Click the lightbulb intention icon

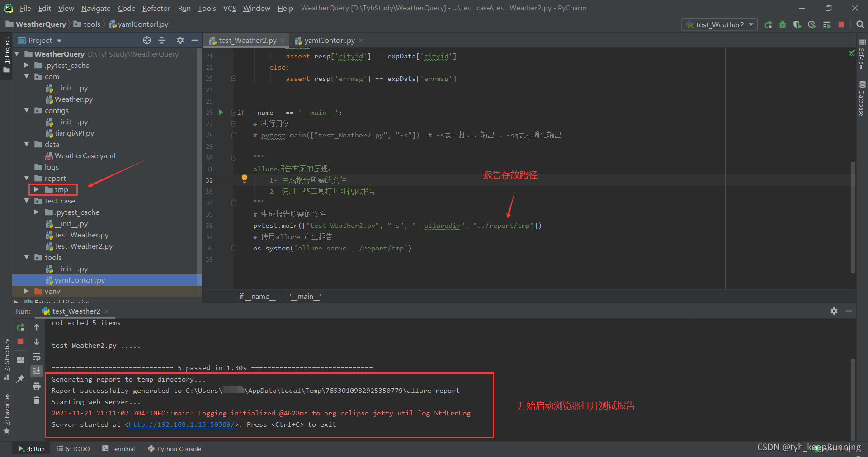pyautogui.click(x=245, y=179)
